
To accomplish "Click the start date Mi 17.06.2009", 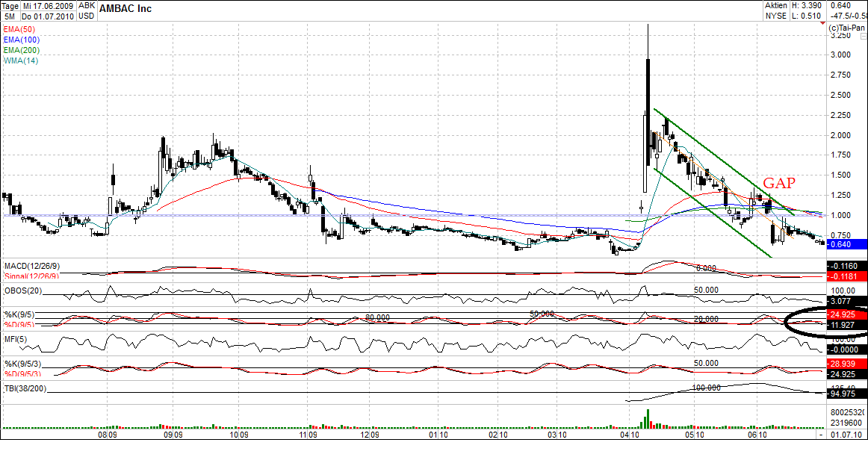I will [48, 5].
